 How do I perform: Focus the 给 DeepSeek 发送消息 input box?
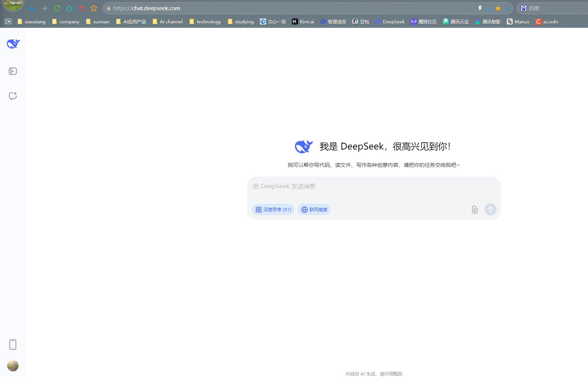pos(374,186)
